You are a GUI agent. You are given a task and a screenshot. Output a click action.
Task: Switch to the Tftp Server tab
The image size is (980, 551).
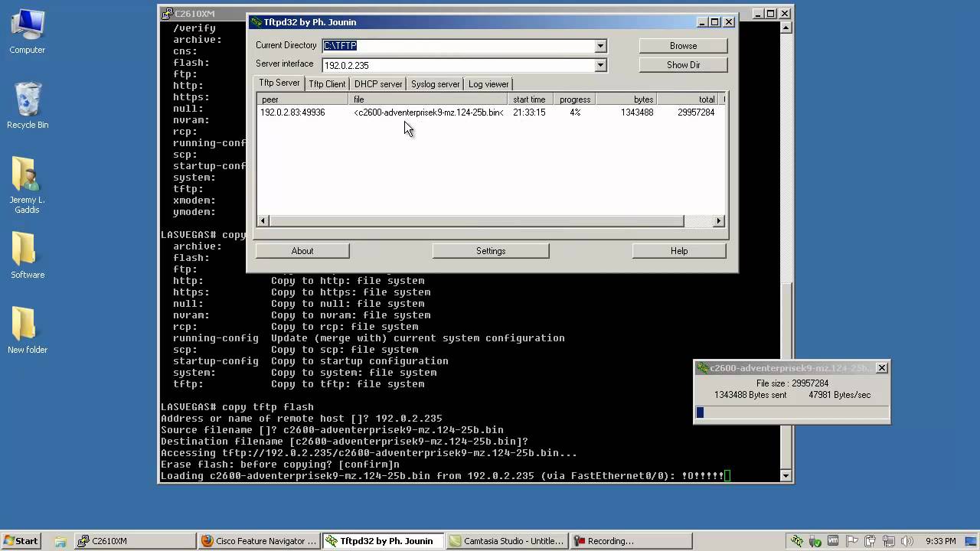pos(279,83)
